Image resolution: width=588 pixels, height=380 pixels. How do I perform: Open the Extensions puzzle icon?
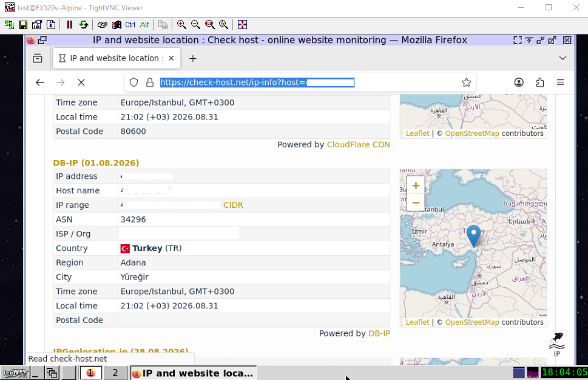[539, 82]
